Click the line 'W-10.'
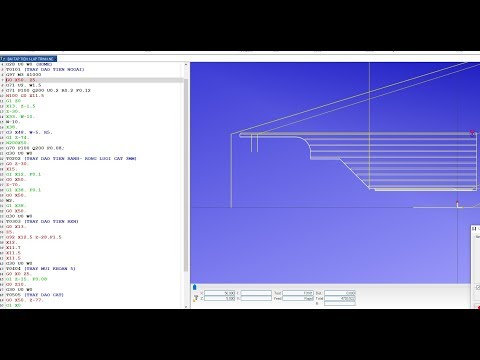The image size is (480, 360). [x=13, y=122]
